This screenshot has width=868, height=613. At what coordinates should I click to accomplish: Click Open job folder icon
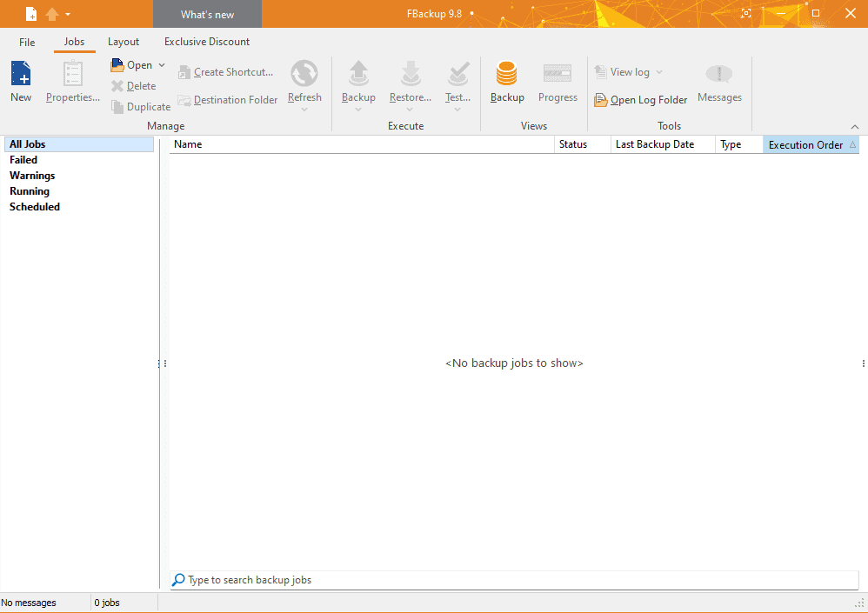pyautogui.click(x=117, y=65)
